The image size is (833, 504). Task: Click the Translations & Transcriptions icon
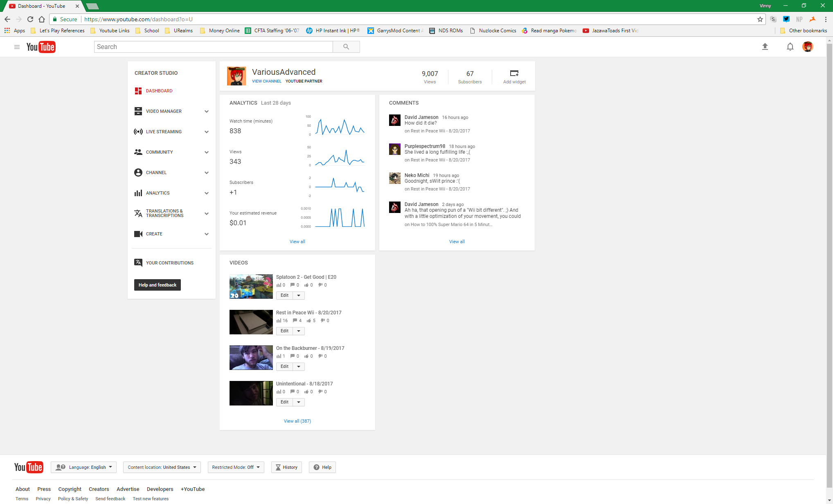point(138,213)
